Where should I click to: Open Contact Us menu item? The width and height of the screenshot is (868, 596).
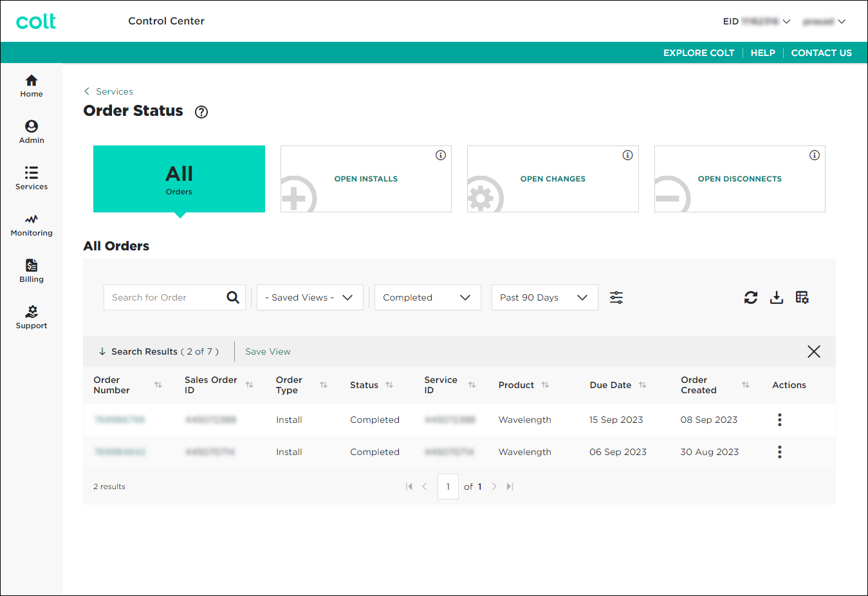pos(822,53)
